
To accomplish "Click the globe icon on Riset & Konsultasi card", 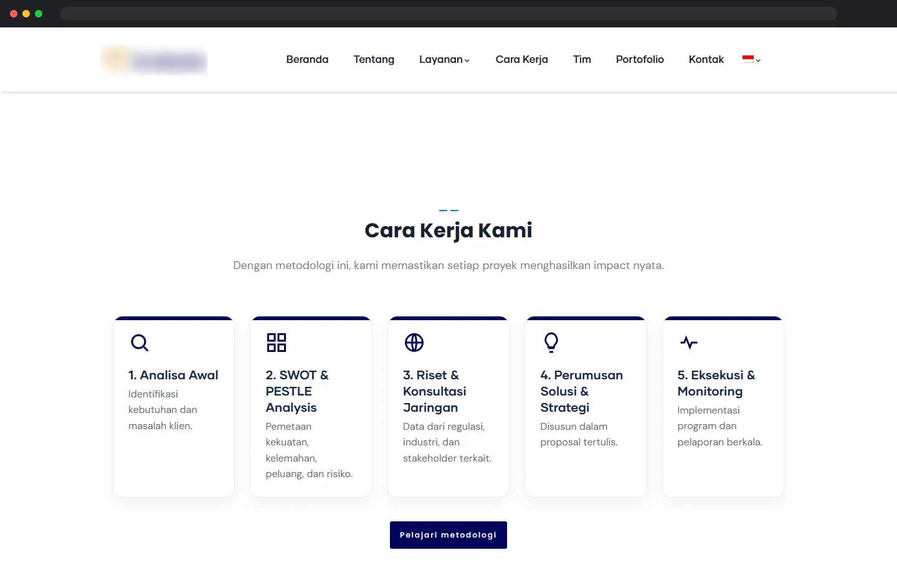I will 414,343.
